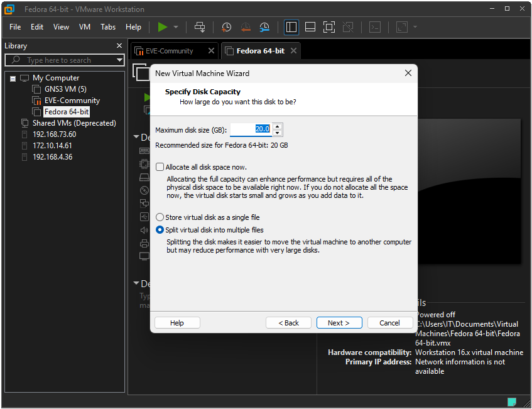This screenshot has width=532, height=409.
Task: Close the Library panel
Action: coord(119,45)
